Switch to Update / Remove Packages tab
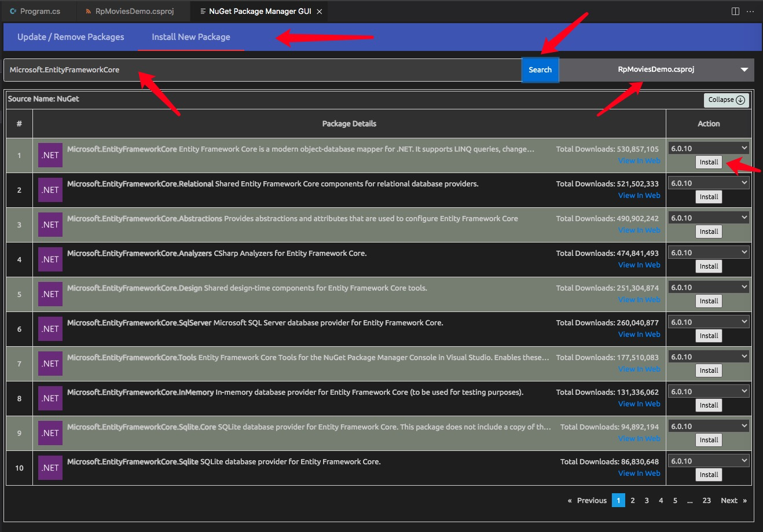 pos(71,37)
